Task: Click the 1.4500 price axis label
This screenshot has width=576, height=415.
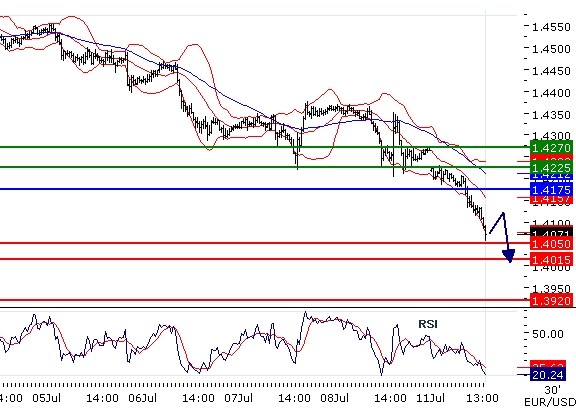Action: coord(551,49)
